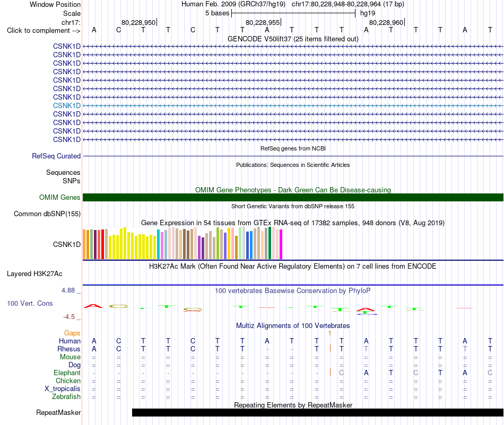Screen dimensions: 504x425
Task: Open the GTEx Gene Expression track title
Action: pyautogui.click(x=293, y=223)
